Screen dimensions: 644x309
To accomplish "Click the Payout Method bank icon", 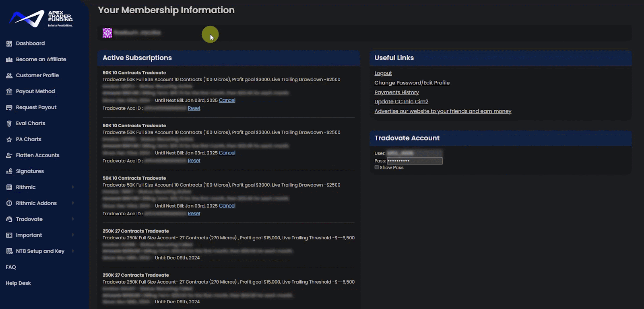I will tap(9, 91).
